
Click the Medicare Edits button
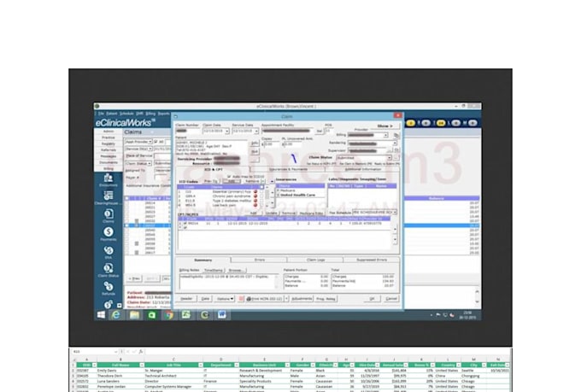pos(311,213)
